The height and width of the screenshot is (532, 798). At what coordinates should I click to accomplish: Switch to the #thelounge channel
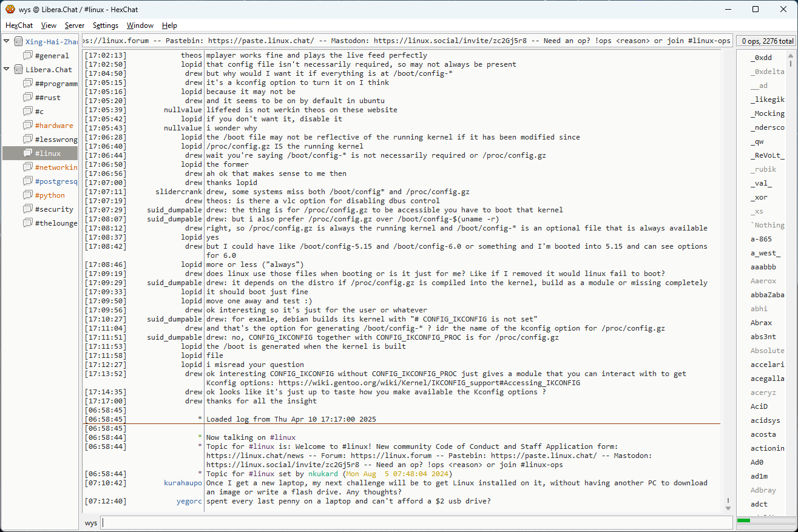[56, 223]
